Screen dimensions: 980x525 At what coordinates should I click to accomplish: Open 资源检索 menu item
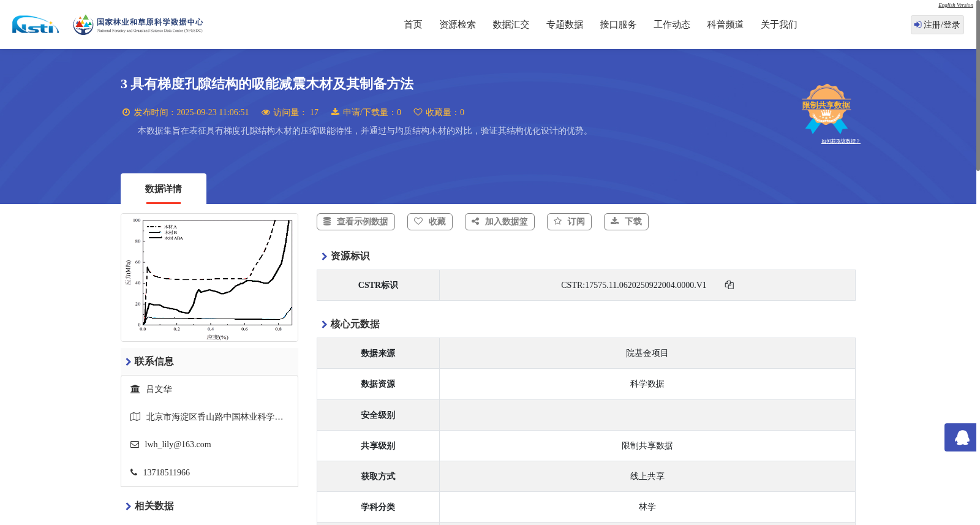tap(458, 25)
